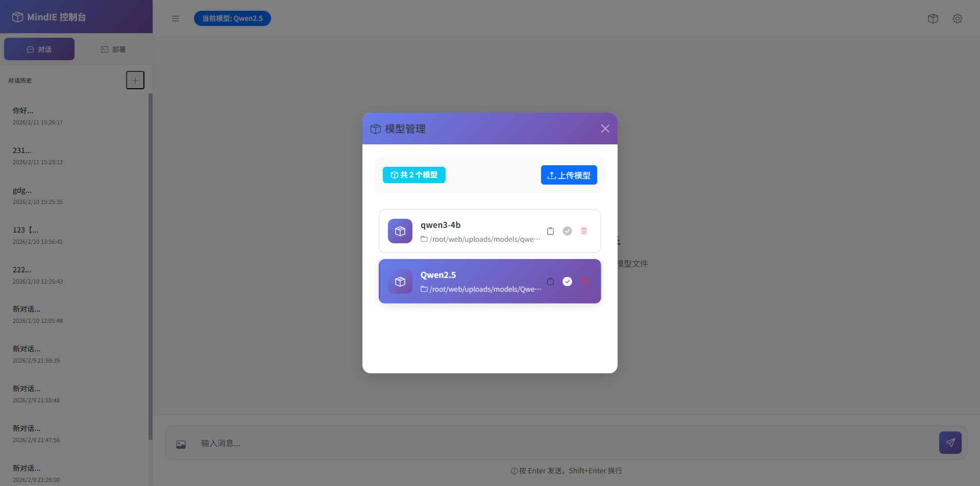Click the Qwen2.5 cube icon
Screen dimensions: 980x486
click(x=400, y=282)
